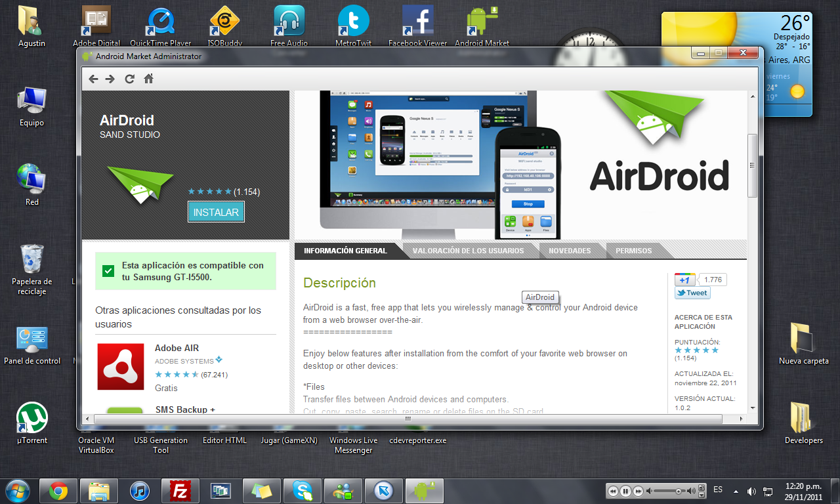Click the Adobe AIR app icon
Image resolution: width=840 pixels, height=504 pixels.
pos(121,367)
